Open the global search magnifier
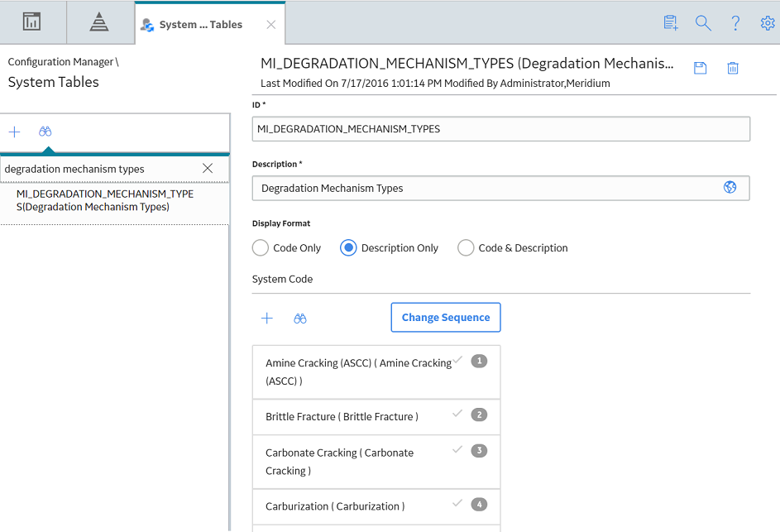 [x=703, y=23]
